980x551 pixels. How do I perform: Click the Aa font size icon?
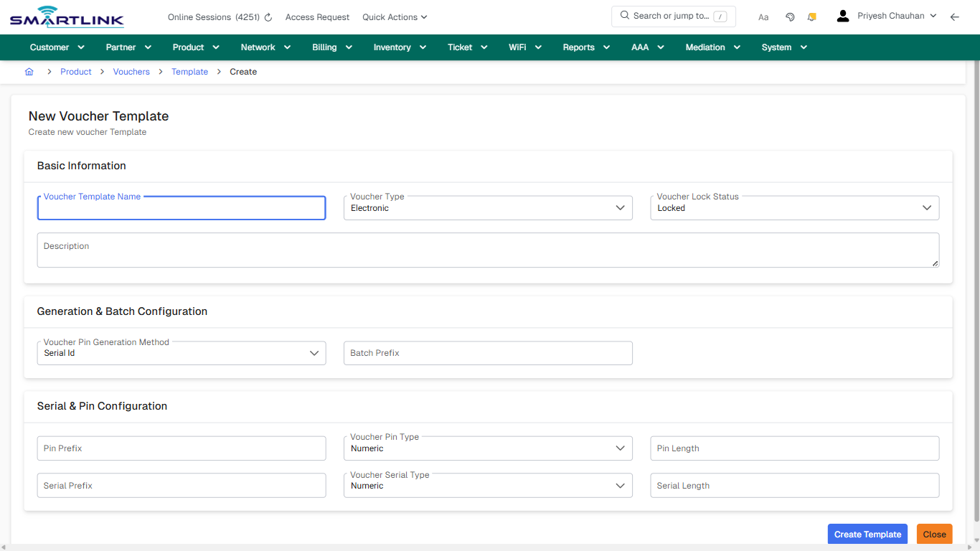tap(763, 17)
